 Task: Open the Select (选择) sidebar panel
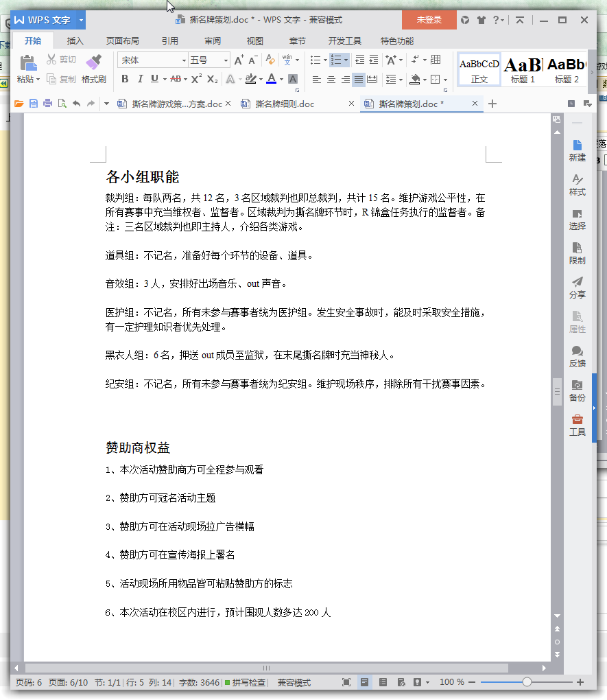[577, 219]
